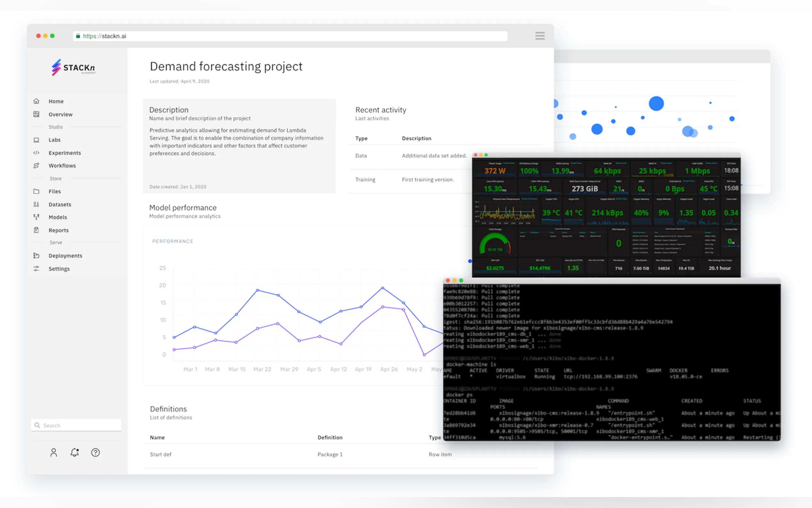
Task: Click the Reports clipboard icon
Action: [36, 230]
